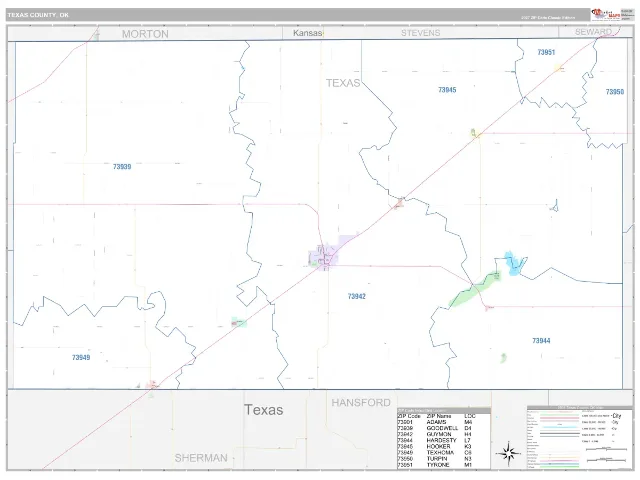Click the large Texas state label
This screenshot has width=640, height=480.
(263, 410)
